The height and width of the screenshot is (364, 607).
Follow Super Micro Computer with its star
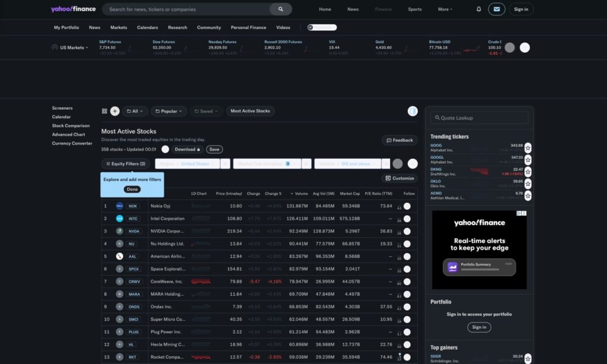pos(407,320)
